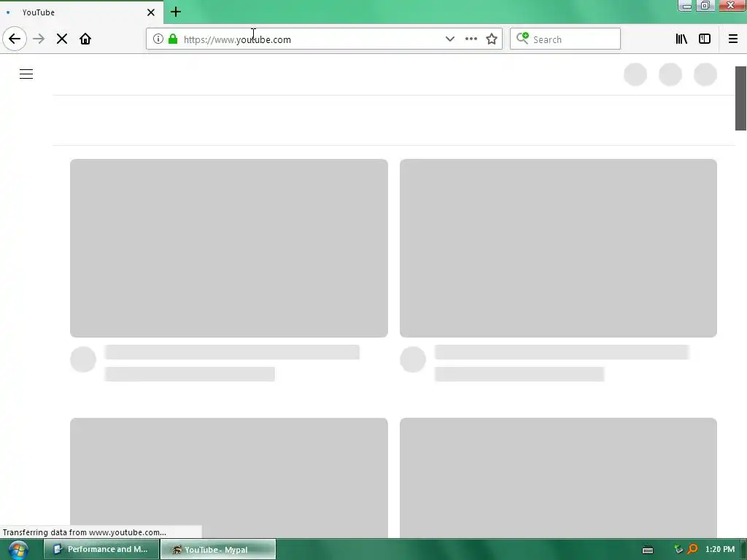Image resolution: width=747 pixels, height=560 pixels.
Task: Open the browser home page
Action: pos(85,39)
